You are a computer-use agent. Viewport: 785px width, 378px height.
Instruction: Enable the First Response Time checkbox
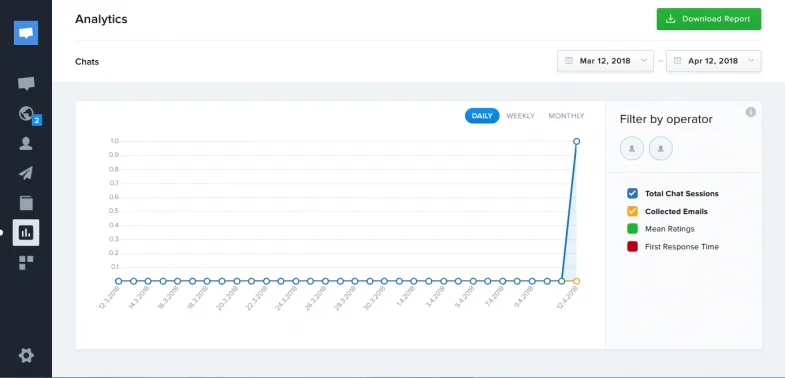632,246
